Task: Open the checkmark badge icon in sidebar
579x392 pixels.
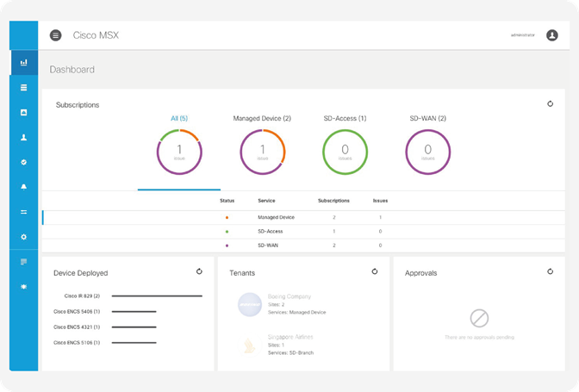Action: pos(23,162)
